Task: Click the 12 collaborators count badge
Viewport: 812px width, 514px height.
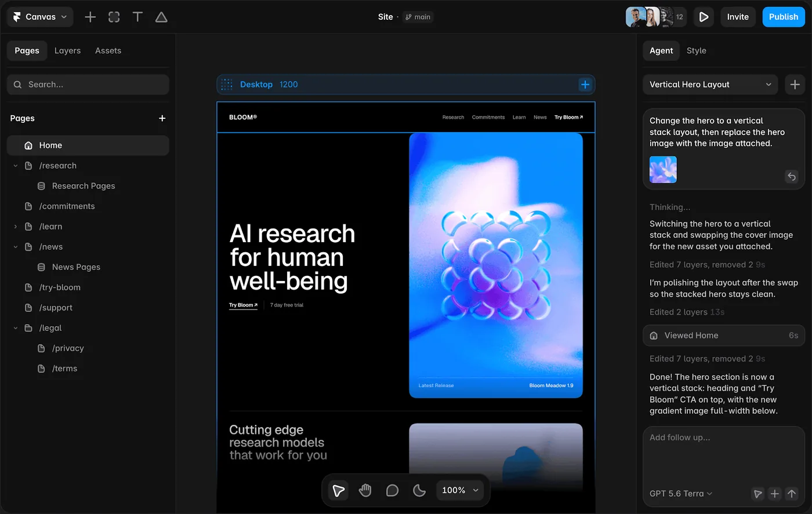Action: [679, 17]
